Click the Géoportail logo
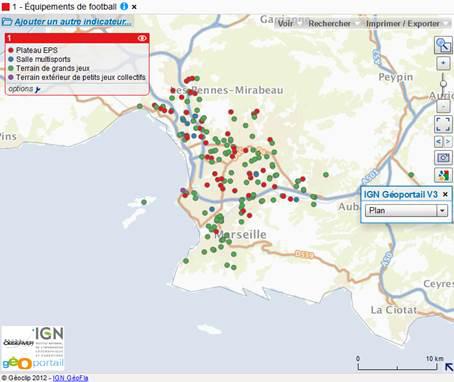The height and width of the screenshot is (382, 454). tap(33, 363)
